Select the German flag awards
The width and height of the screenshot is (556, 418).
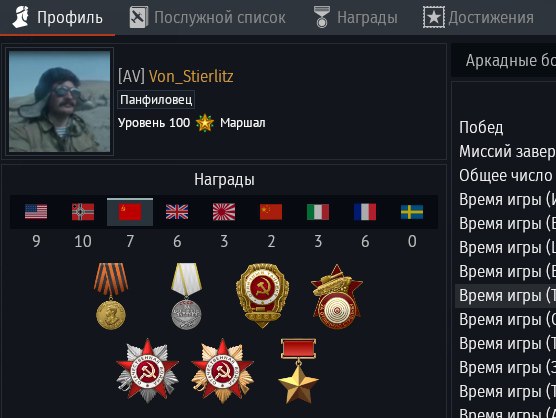click(x=83, y=212)
